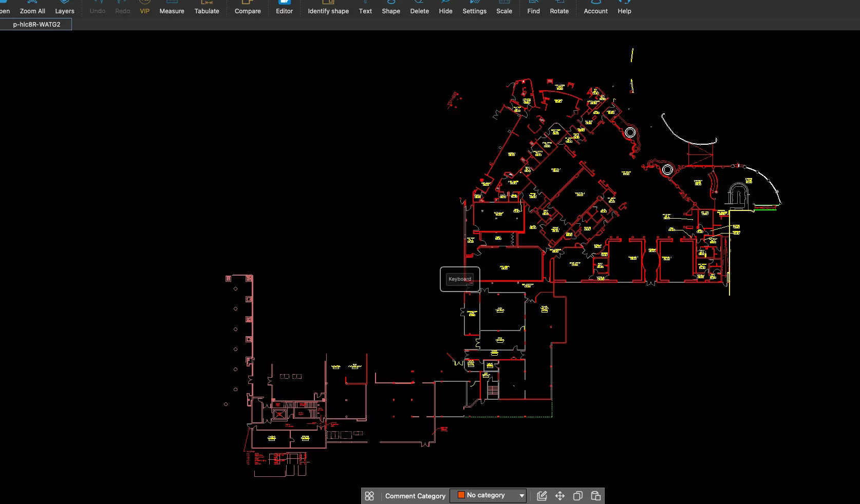The image size is (860, 504).
Task: Open the Find tool
Action: click(533, 8)
